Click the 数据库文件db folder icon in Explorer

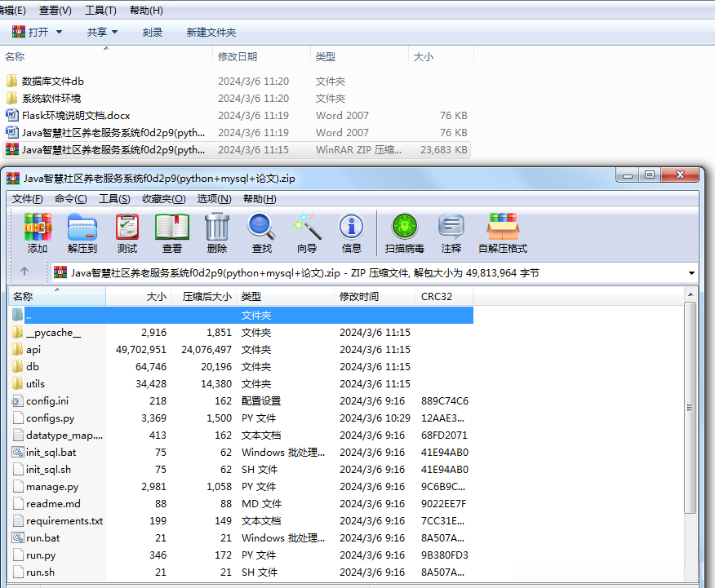12,81
